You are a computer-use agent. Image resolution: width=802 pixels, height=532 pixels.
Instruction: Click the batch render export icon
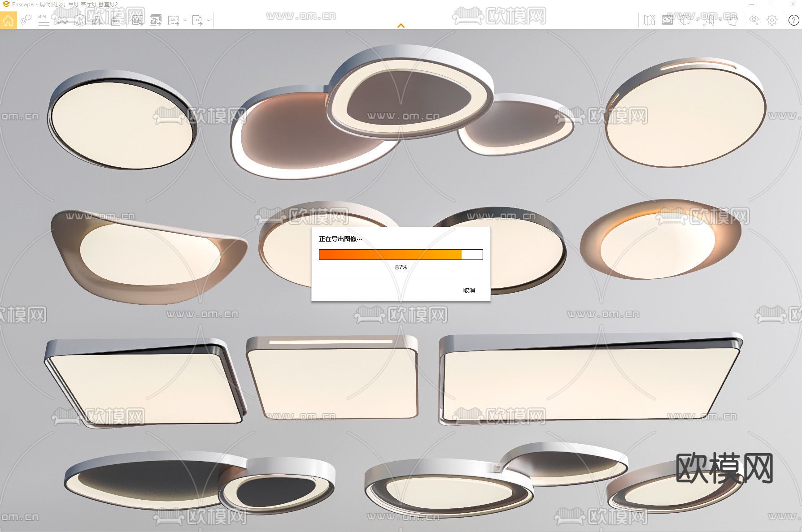click(x=155, y=20)
